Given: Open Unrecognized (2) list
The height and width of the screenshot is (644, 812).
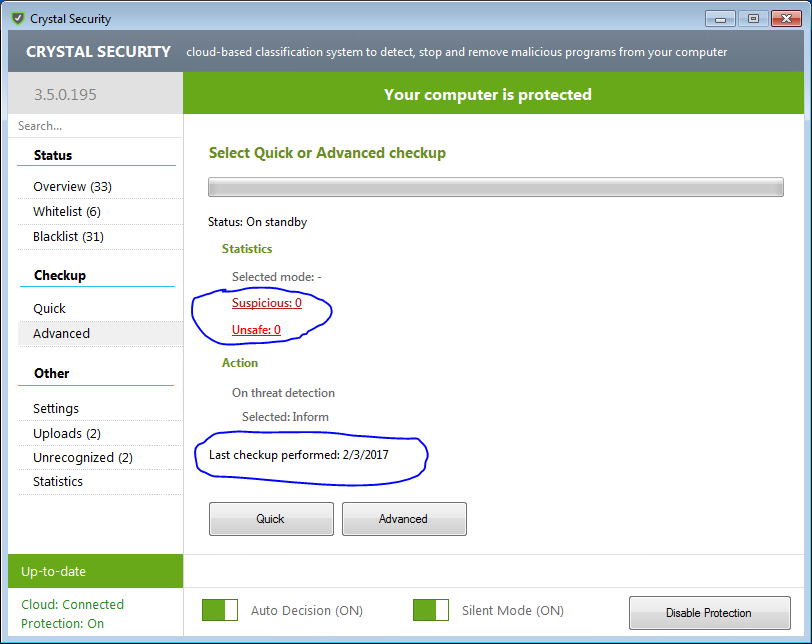Looking at the screenshot, I should 83,458.
